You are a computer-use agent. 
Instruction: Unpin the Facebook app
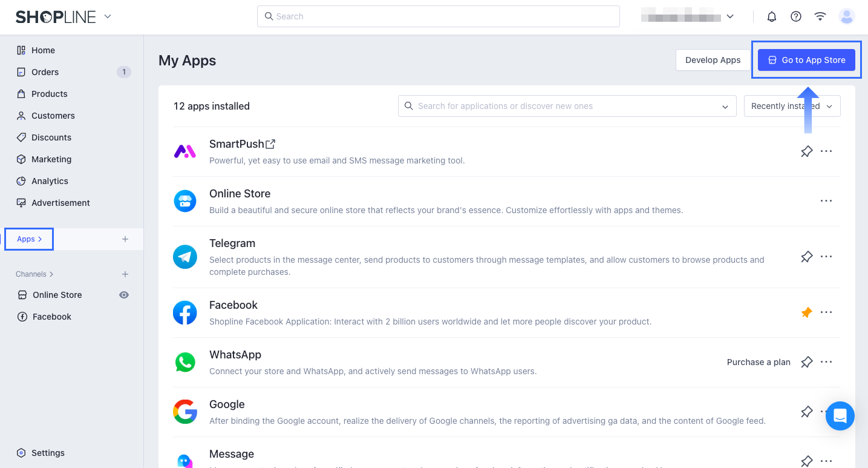(x=806, y=312)
